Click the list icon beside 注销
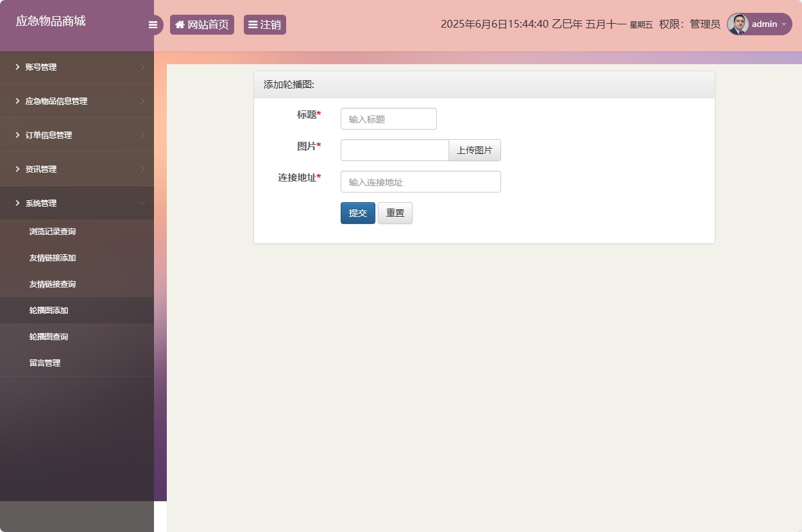 pos(253,24)
